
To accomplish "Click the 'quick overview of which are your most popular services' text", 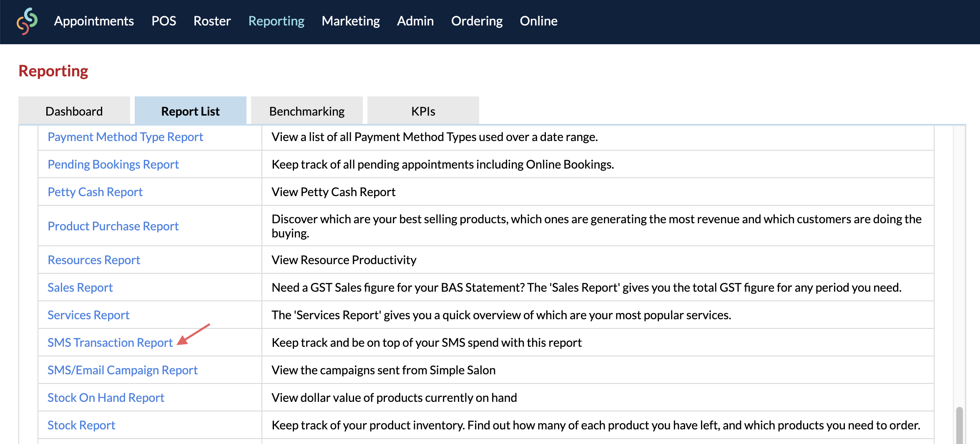I will [x=501, y=315].
